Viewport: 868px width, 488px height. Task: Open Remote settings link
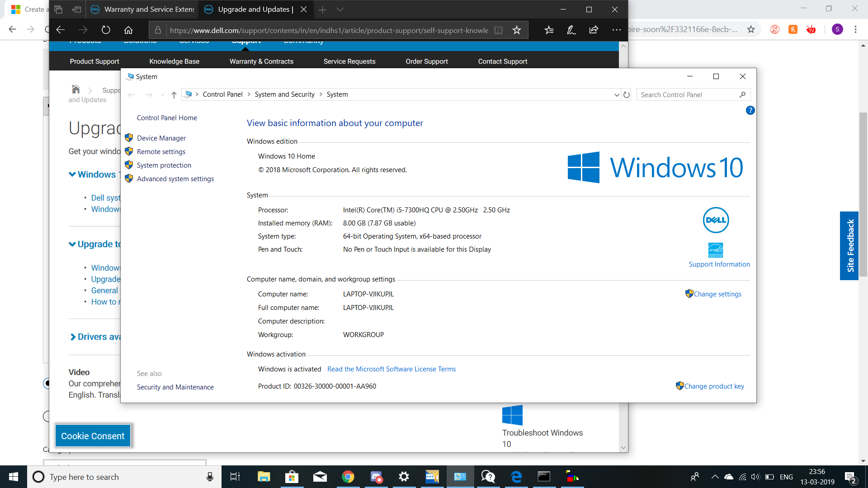click(161, 151)
